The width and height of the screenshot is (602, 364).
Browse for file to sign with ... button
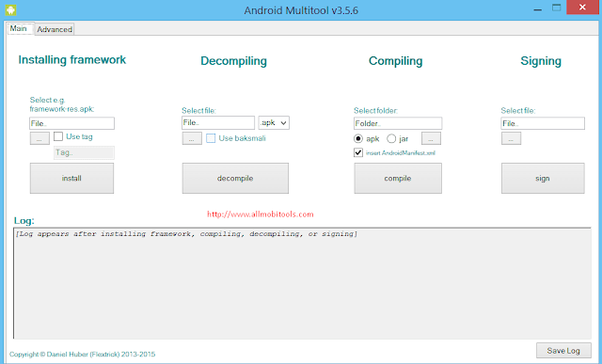pyautogui.click(x=511, y=138)
